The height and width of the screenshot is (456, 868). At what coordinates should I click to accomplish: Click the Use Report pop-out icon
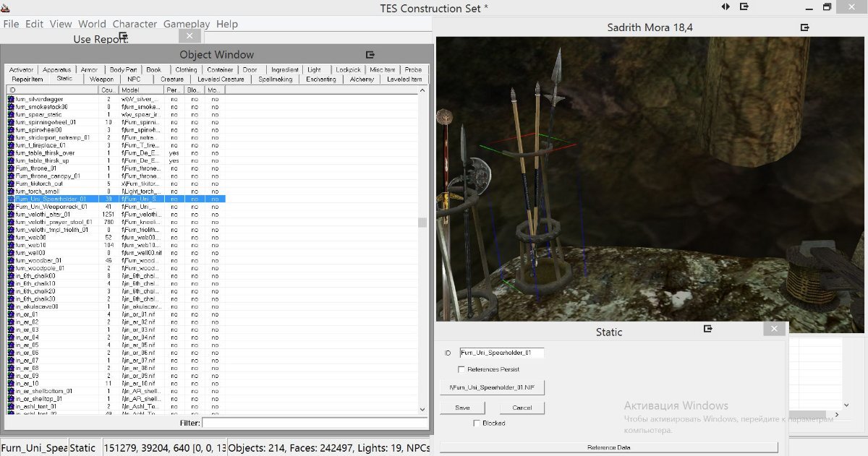(x=123, y=36)
